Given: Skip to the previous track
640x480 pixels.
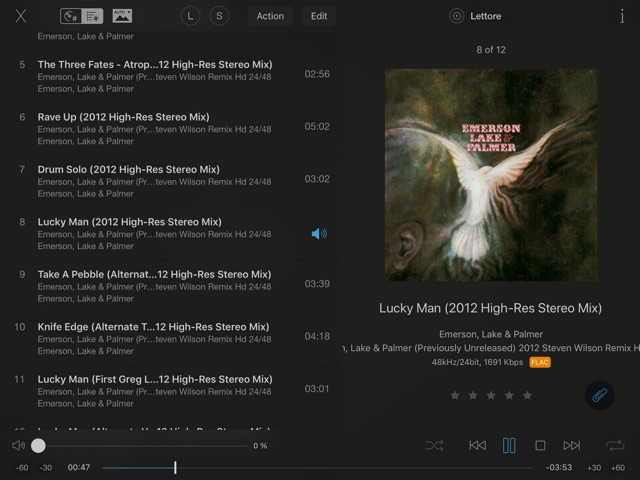Looking at the screenshot, I should 478,445.
